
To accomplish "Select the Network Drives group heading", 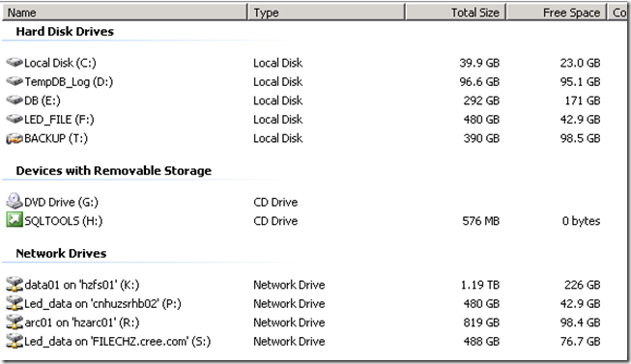I will (61, 253).
